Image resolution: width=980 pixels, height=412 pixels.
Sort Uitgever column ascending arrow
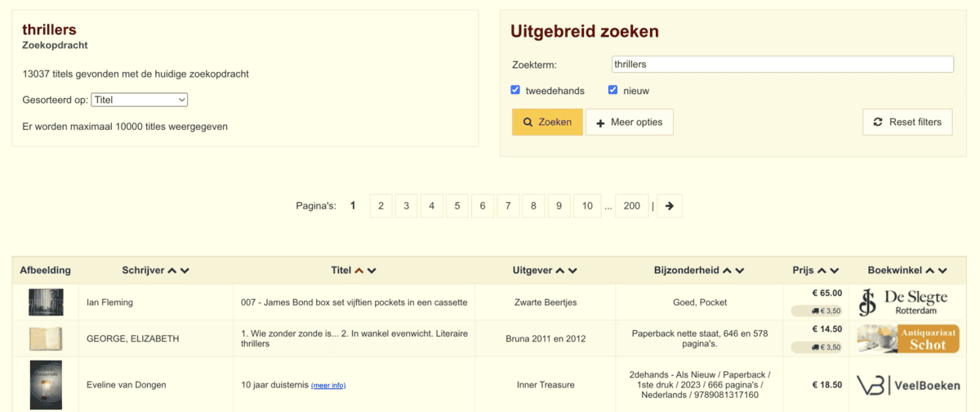559,271
